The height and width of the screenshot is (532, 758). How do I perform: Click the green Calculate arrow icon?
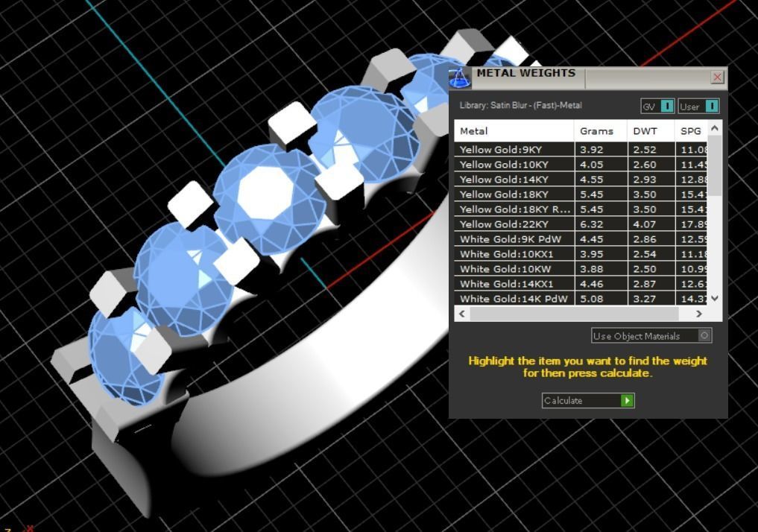pyautogui.click(x=627, y=401)
